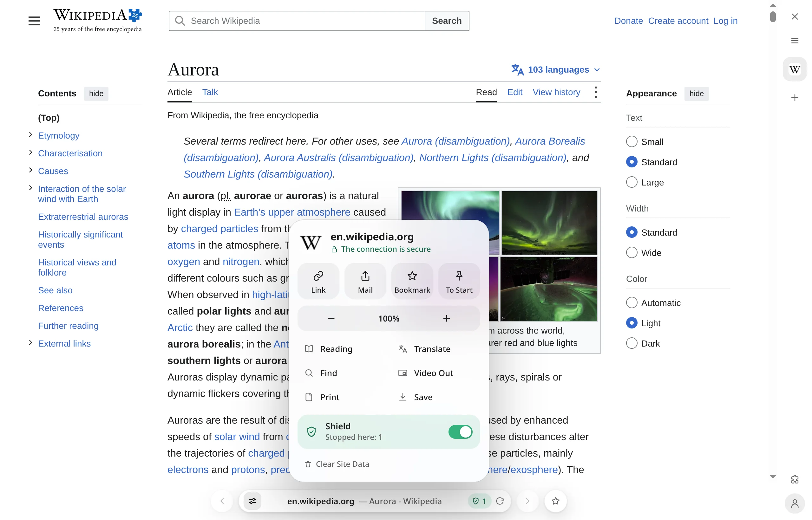This screenshot has height=520, width=812.
Task: Click the Donate link
Action: click(628, 21)
